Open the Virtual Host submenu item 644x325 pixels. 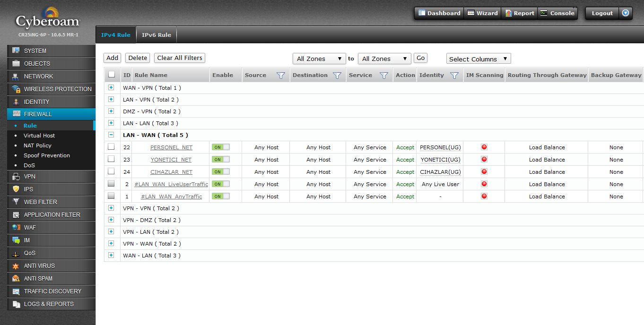(x=39, y=136)
